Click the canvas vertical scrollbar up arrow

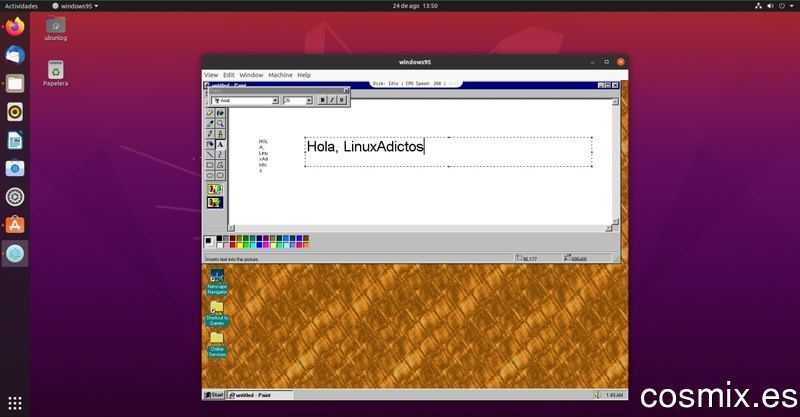pyautogui.click(x=615, y=102)
